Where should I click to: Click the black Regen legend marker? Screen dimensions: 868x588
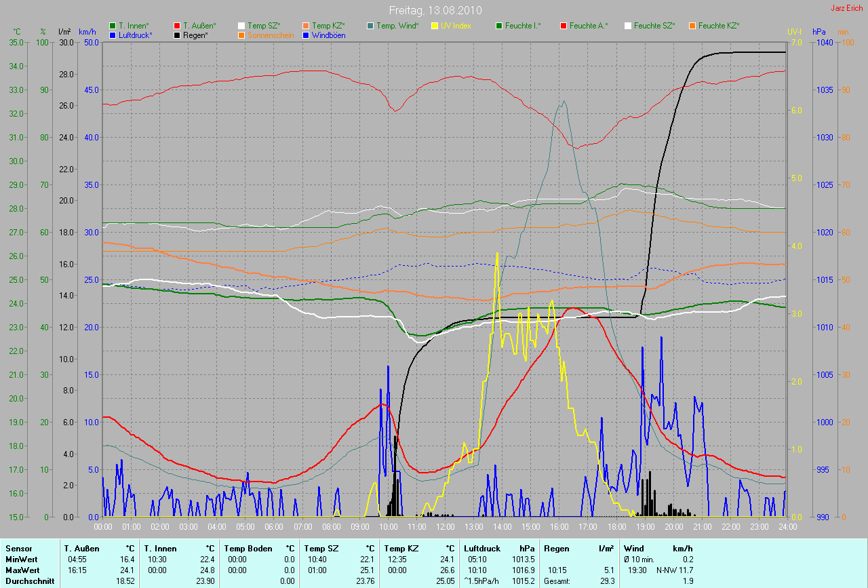tap(177, 35)
